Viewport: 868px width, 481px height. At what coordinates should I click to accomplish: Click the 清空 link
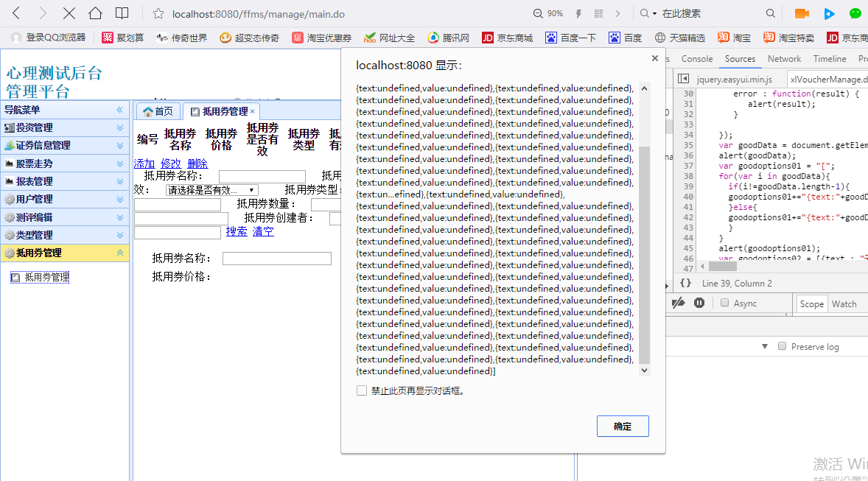tap(263, 231)
